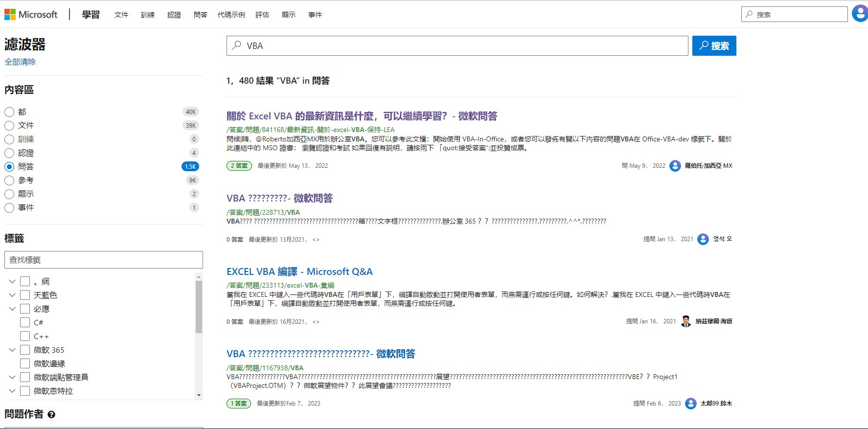Viewport: 868px width, 429px height.
Task: Check the 微軟恩特拉 tag checkbox
Action: (x=25, y=391)
